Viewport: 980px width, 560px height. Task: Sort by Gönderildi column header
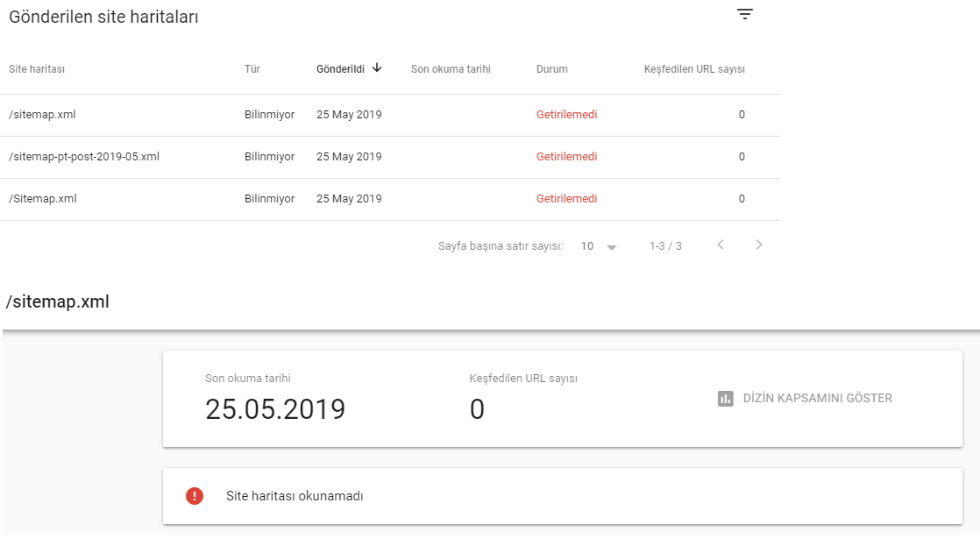tap(340, 68)
